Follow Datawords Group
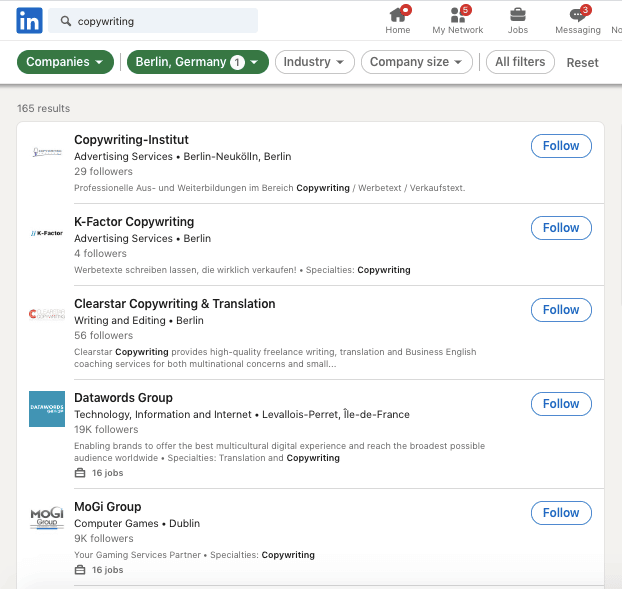 tap(561, 404)
